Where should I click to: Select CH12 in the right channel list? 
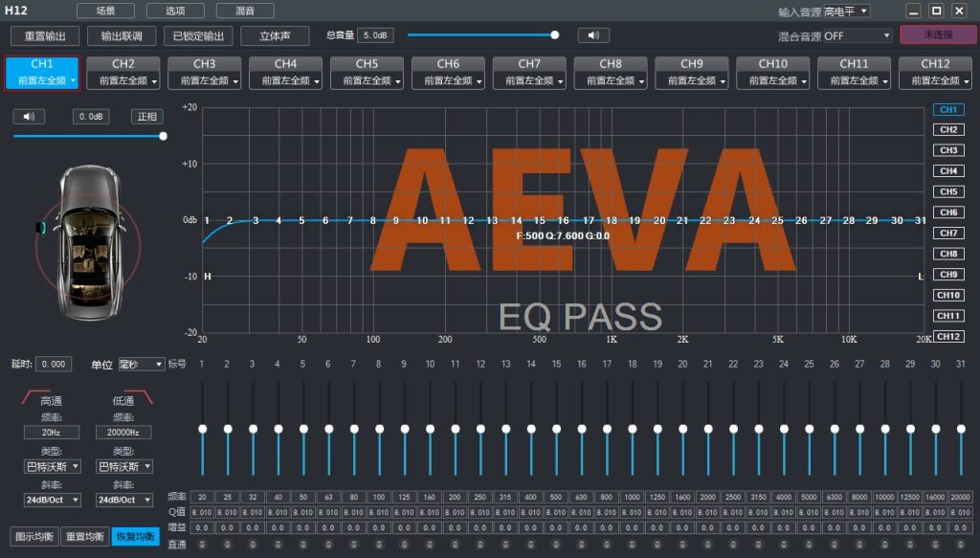(948, 336)
